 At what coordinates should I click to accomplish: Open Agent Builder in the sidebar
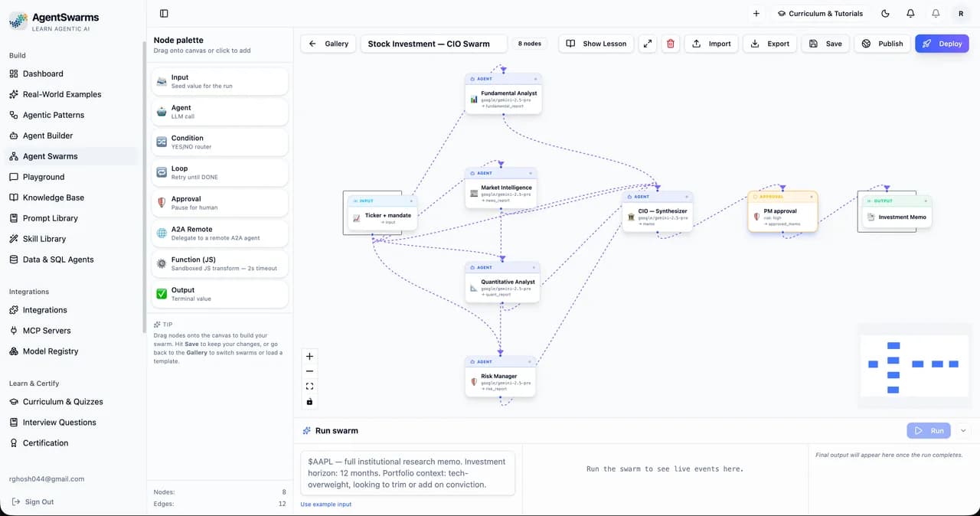(73, 136)
